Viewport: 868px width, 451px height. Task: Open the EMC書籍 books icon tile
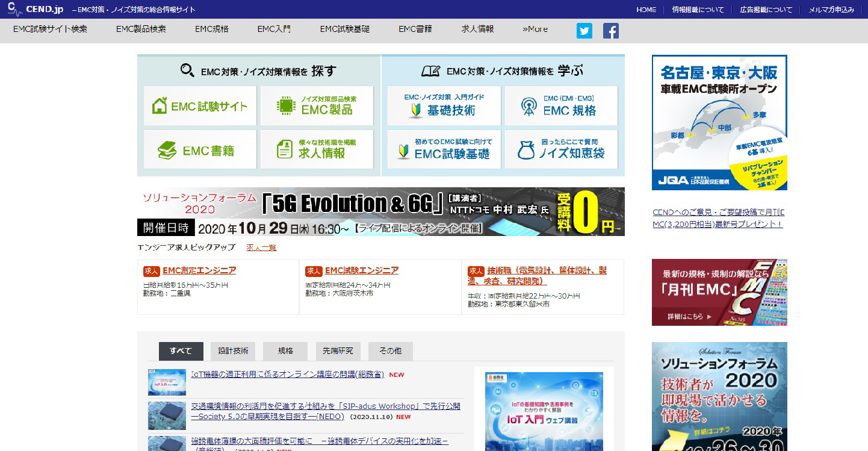point(200,150)
